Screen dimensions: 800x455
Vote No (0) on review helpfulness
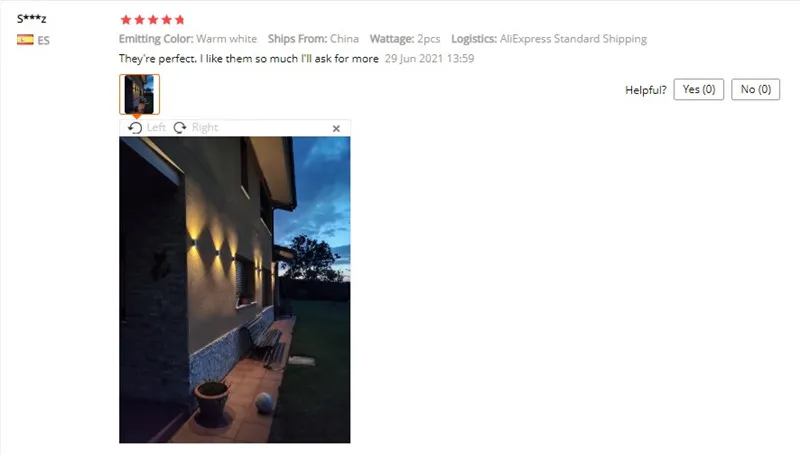tap(756, 89)
